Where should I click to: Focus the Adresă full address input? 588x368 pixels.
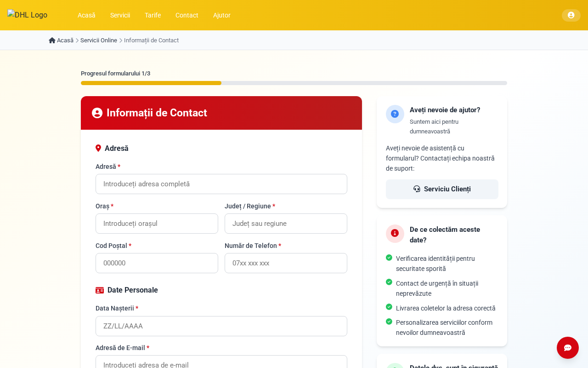pos(221,184)
